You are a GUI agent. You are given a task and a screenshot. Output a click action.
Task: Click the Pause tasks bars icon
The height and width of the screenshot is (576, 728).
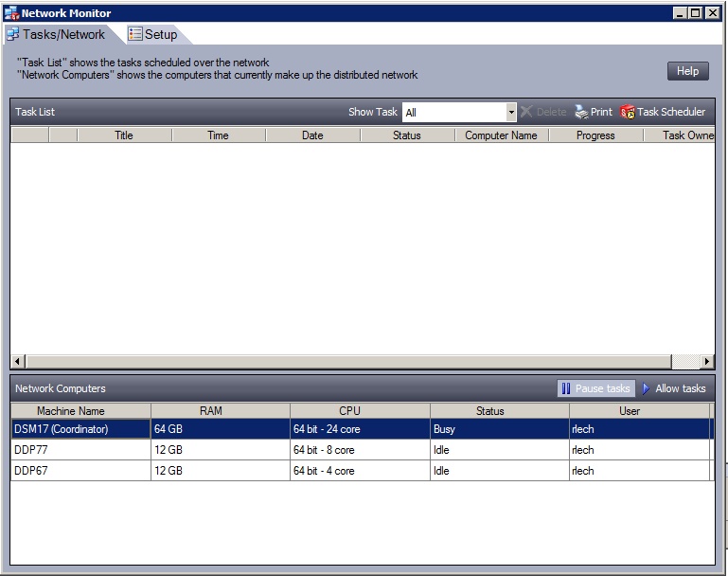point(565,388)
